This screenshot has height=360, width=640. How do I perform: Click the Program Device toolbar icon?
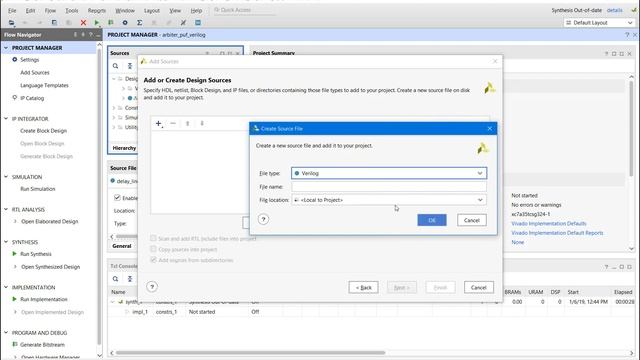111,23
